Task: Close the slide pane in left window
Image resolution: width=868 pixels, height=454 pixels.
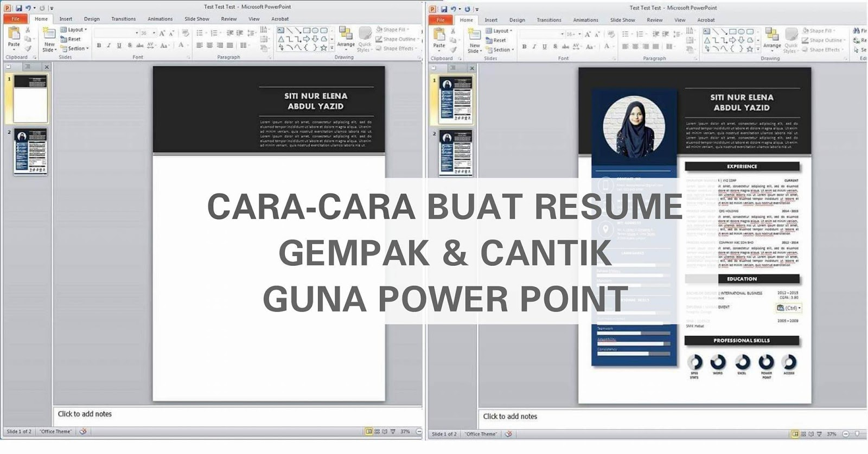Action: (x=47, y=67)
